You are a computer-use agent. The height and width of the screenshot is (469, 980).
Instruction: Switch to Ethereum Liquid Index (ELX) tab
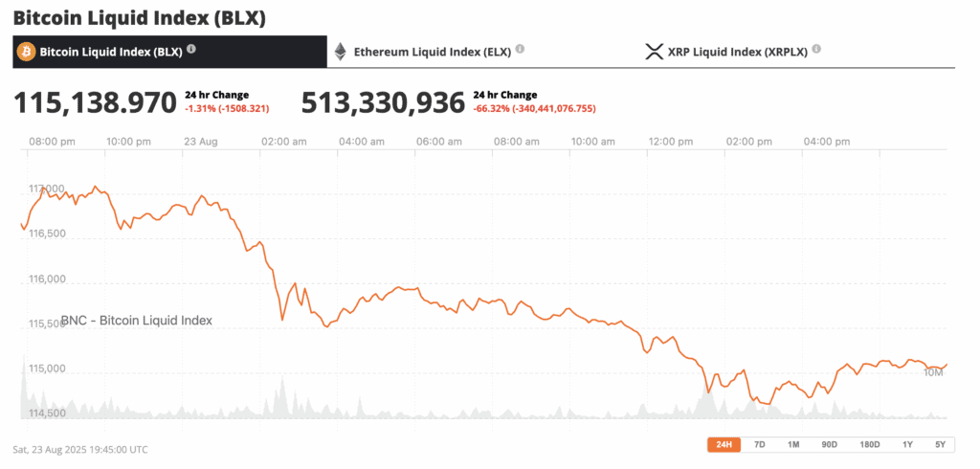tap(429, 51)
